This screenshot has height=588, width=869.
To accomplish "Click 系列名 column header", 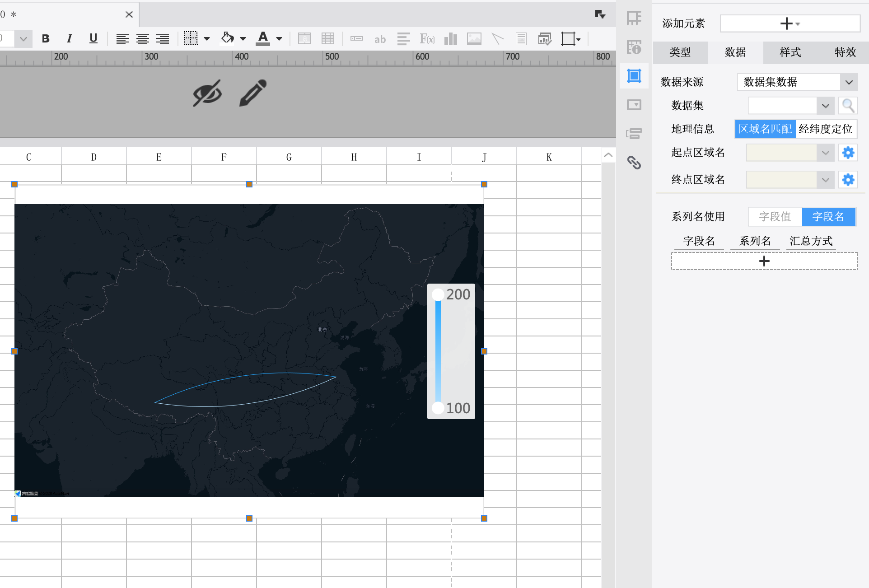I will point(755,241).
